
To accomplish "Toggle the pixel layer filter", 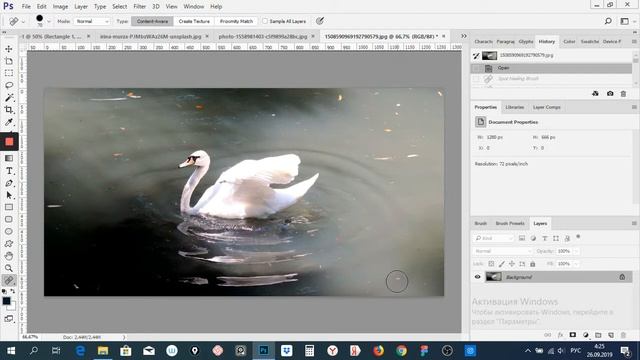I will pos(522,238).
